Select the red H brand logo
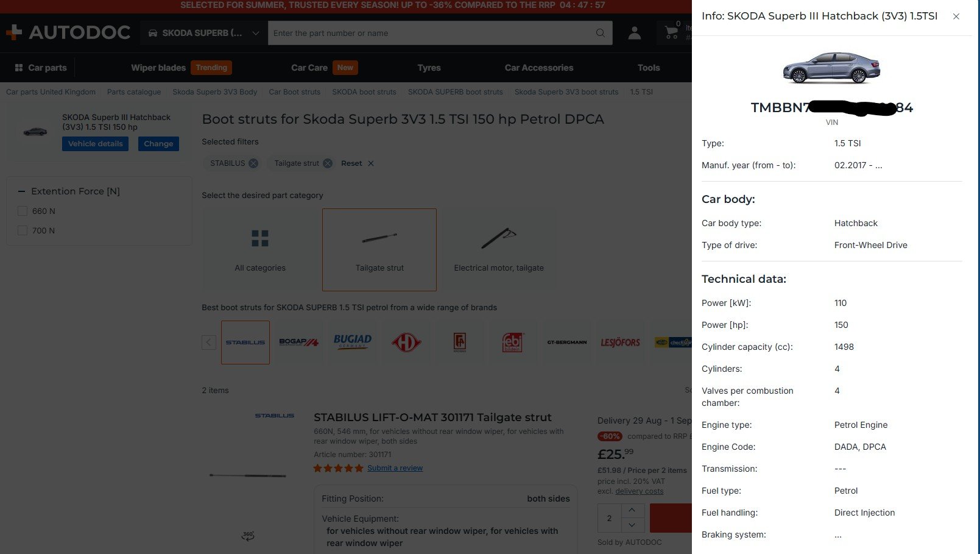Image resolution: width=980 pixels, height=554 pixels. (406, 343)
